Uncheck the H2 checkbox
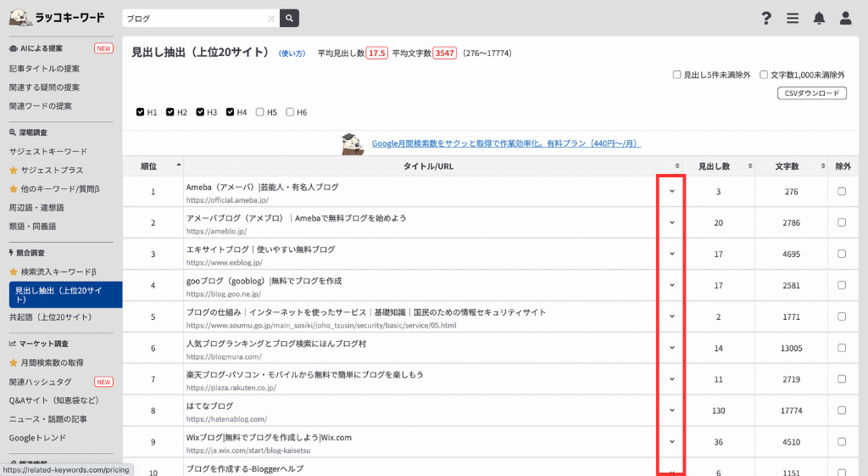 click(170, 112)
